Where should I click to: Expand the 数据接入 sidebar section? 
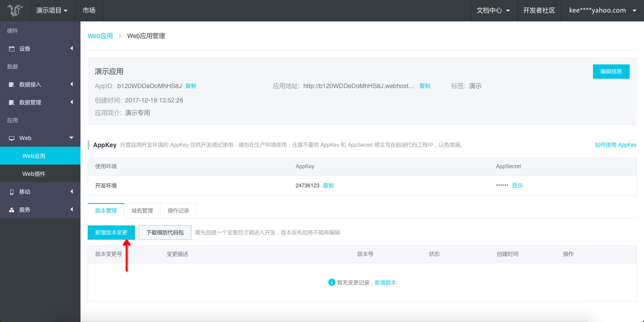pos(72,84)
